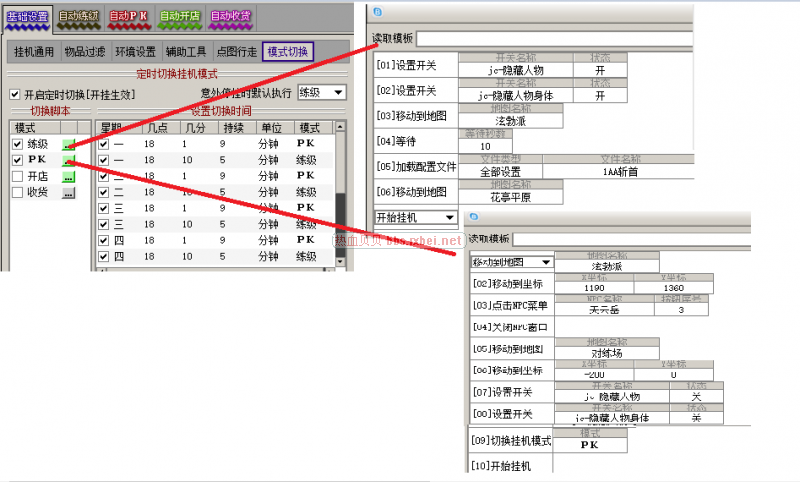Open the 自动开店 banner section
800x482 pixels.
click(179, 16)
